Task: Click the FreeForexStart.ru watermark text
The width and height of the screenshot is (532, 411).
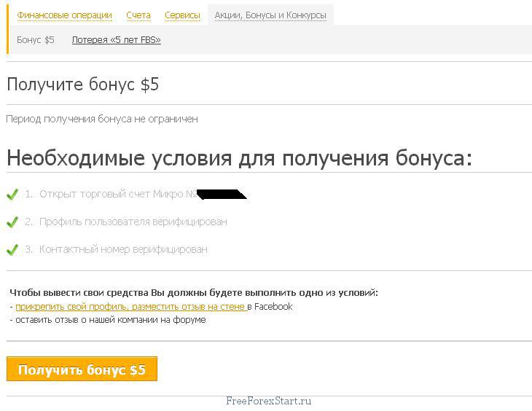Action: point(269,401)
